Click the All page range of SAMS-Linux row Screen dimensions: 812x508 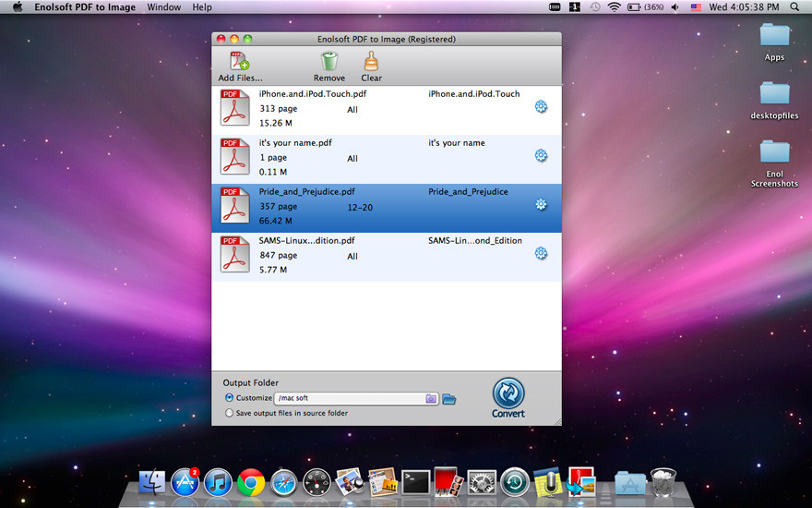pos(352,256)
